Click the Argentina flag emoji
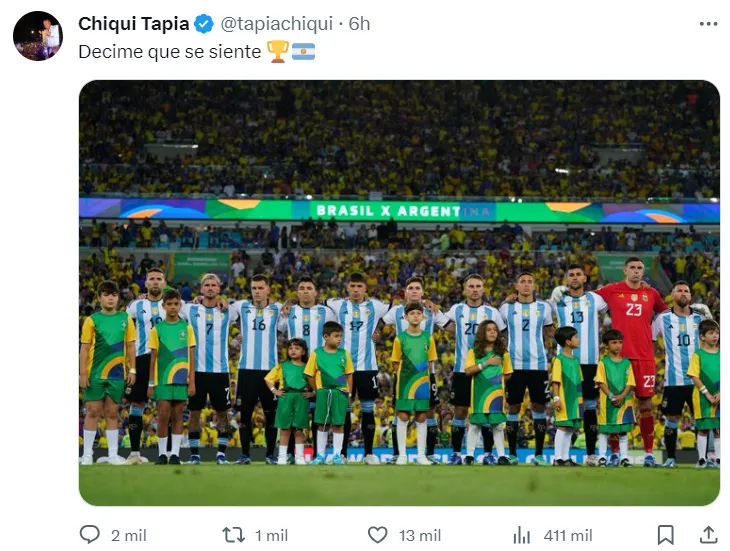This screenshot has width=730, height=551. [x=303, y=50]
